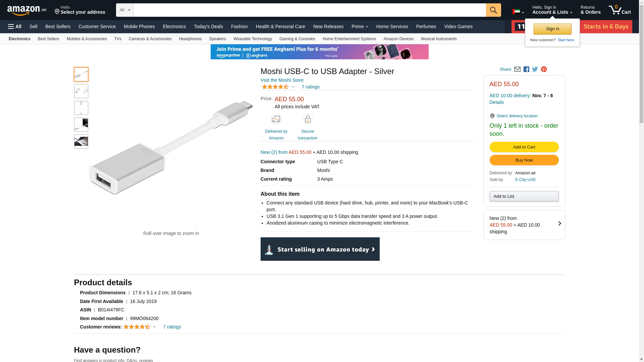The width and height of the screenshot is (644, 362).
Task: Open the All hamburger menu
Action: click(15, 26)
